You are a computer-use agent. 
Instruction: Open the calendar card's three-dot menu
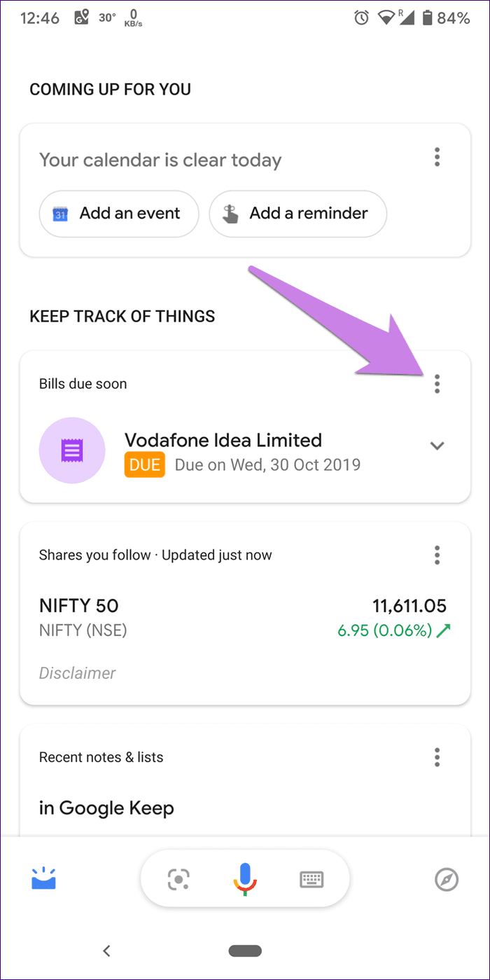[437, 157]
